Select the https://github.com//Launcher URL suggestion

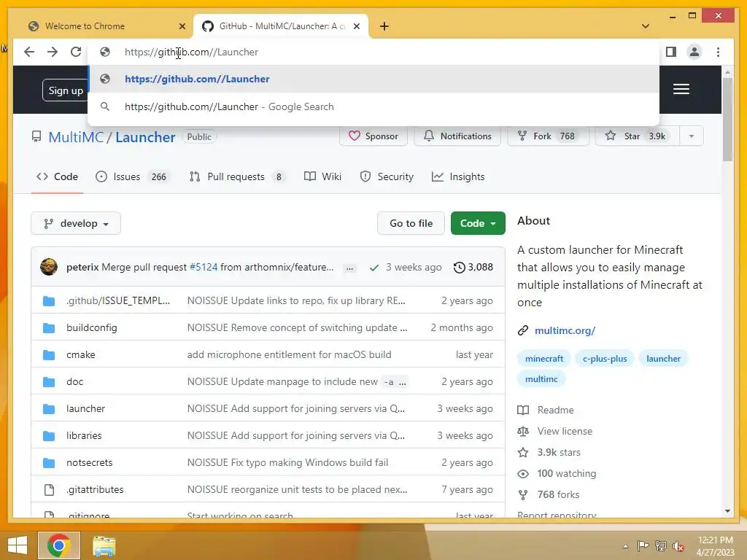tap(374, 79)
